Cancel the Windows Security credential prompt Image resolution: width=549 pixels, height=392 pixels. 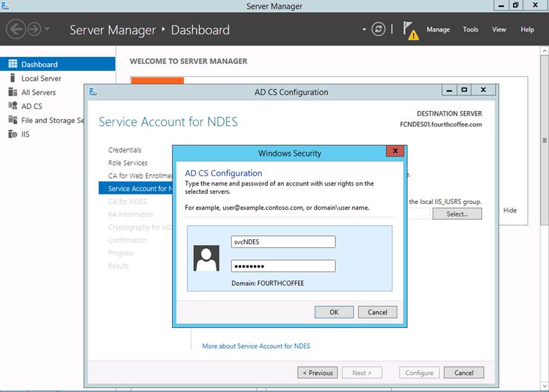(x=377, y=312)
